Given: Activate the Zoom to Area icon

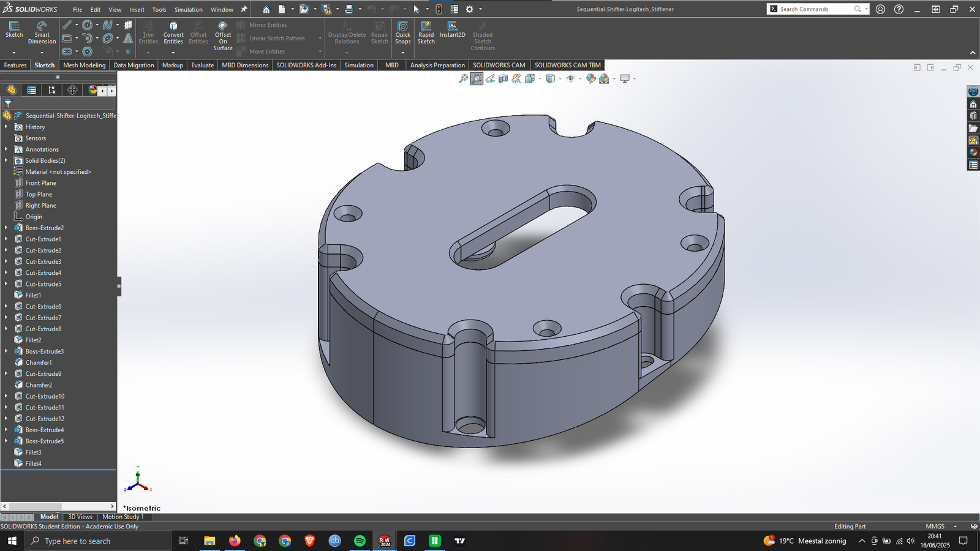Looking at the screenshot, I should (x=477, y=79).
